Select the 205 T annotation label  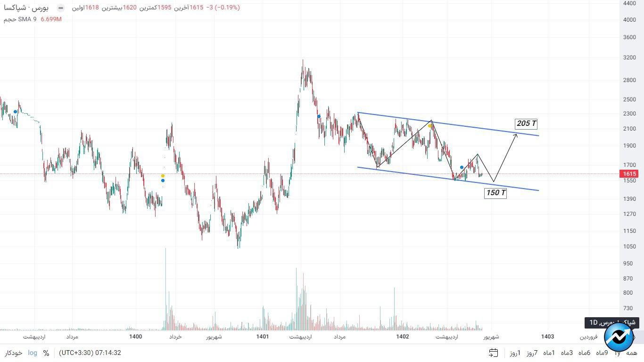coord(526,123)
